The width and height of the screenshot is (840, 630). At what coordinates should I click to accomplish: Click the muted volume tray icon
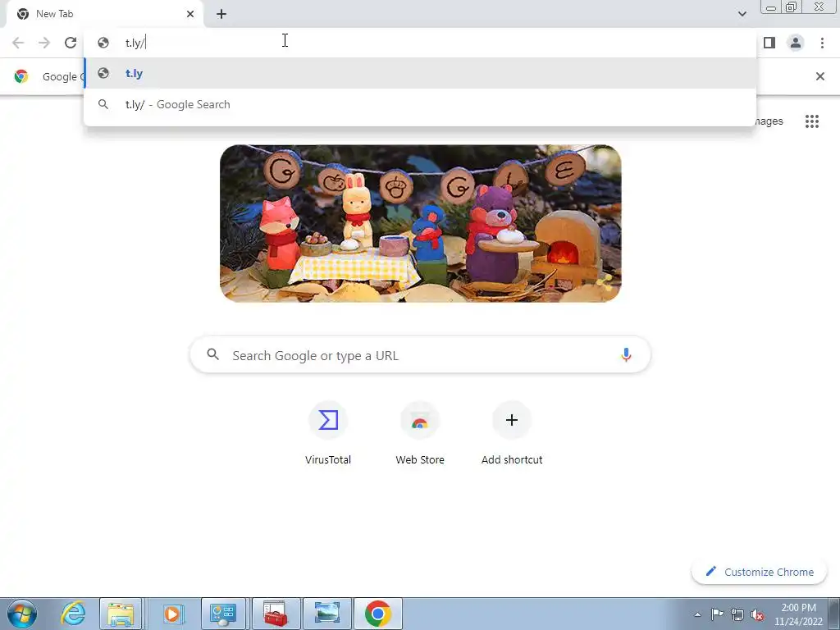tap(757, 614)
